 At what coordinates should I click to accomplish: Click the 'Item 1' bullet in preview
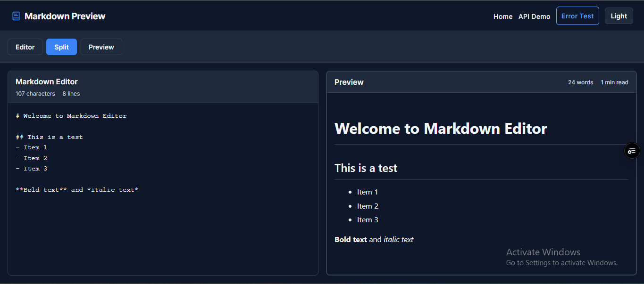(x=368, y=192)
